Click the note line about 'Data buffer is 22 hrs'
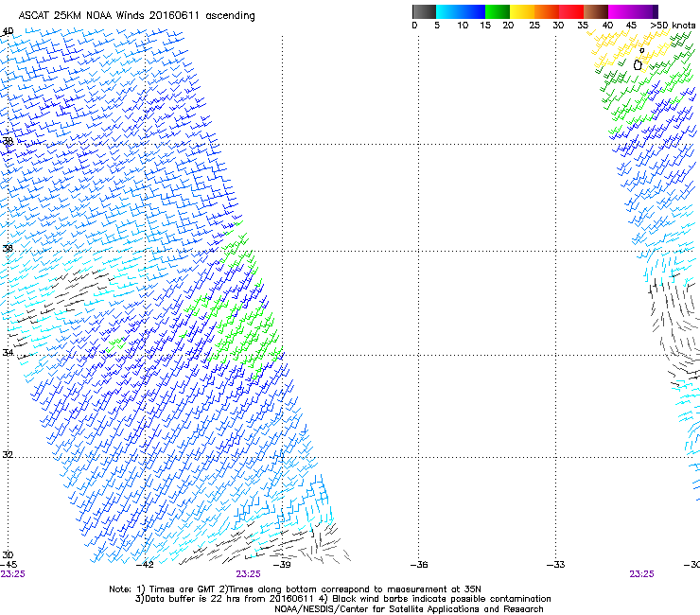 tap(342, 599)
